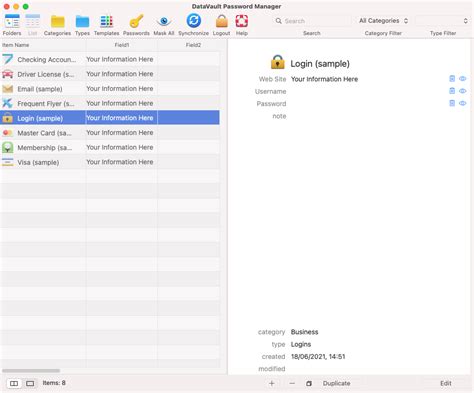Viewport: 474px width, 393px height.
Task: Click the duplicate icon beside Duplicate
Action: 309,384
